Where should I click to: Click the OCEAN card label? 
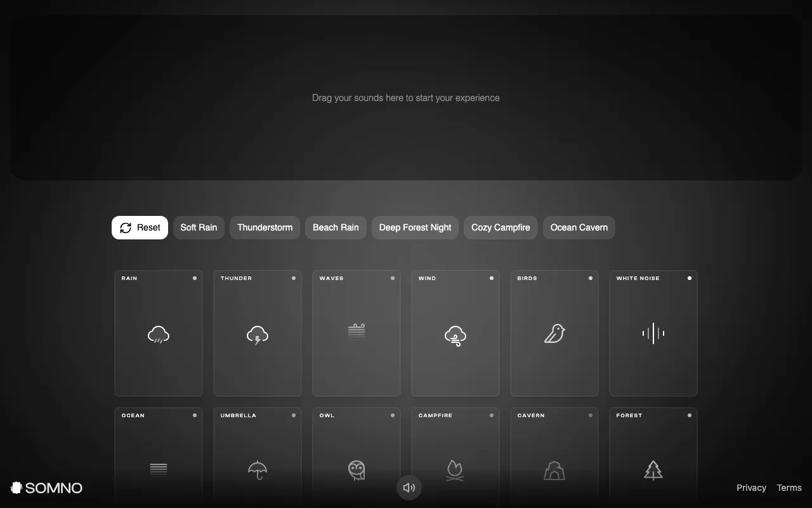click(x=133, y=415)
